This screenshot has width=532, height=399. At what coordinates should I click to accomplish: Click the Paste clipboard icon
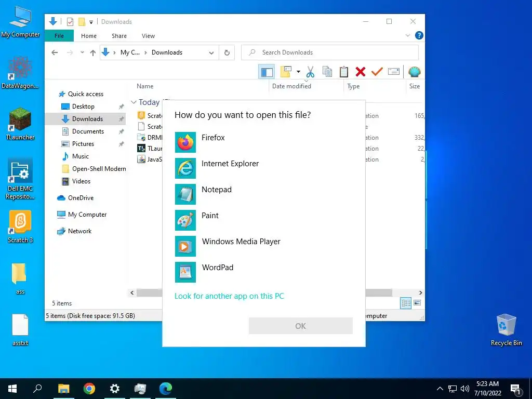(344, 72)
